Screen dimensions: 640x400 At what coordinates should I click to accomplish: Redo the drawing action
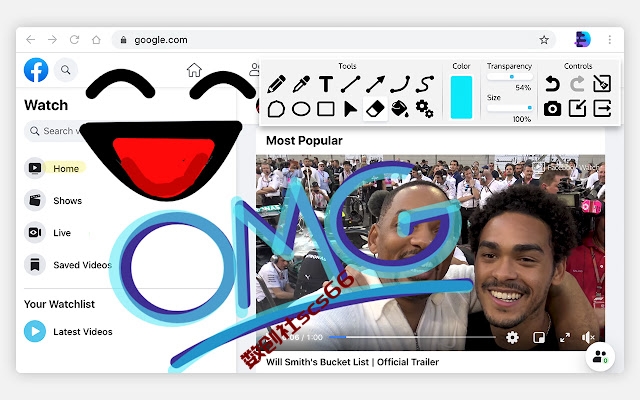(577, 84)
